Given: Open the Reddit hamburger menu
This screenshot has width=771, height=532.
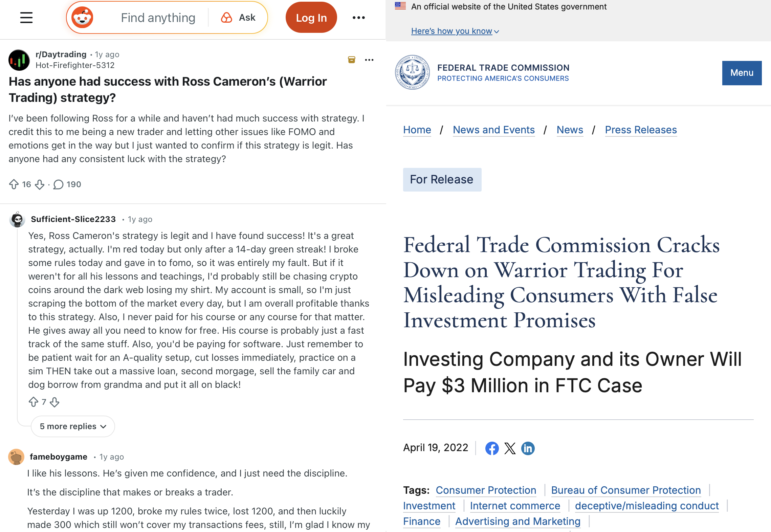Looking at the screenshot, I should coord(26,18).
